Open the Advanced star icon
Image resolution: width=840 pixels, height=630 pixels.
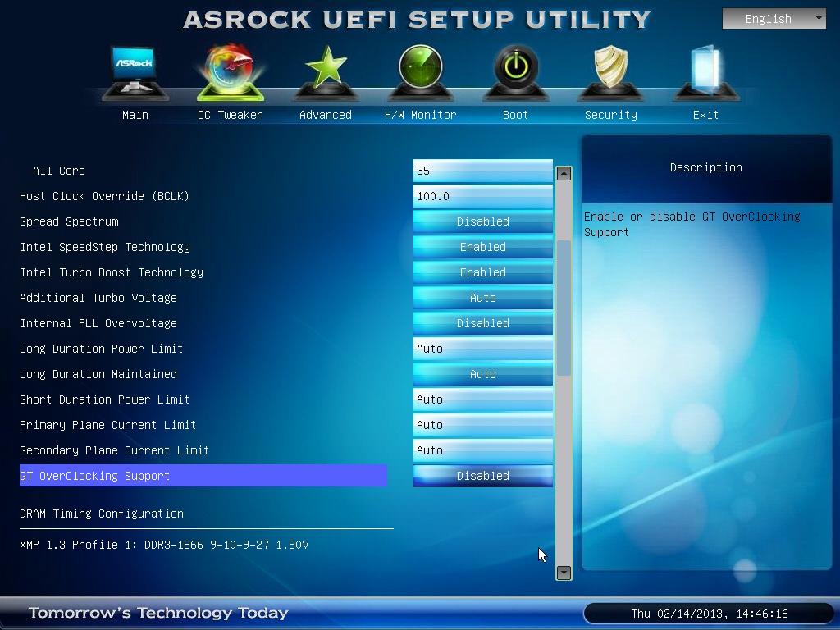tap(326, 72)
